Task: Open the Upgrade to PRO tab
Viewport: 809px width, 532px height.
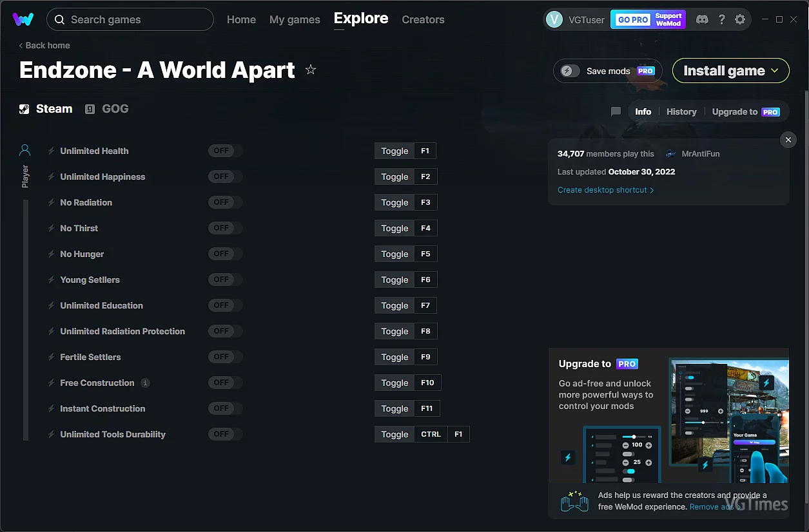Action: coord(746,111)
